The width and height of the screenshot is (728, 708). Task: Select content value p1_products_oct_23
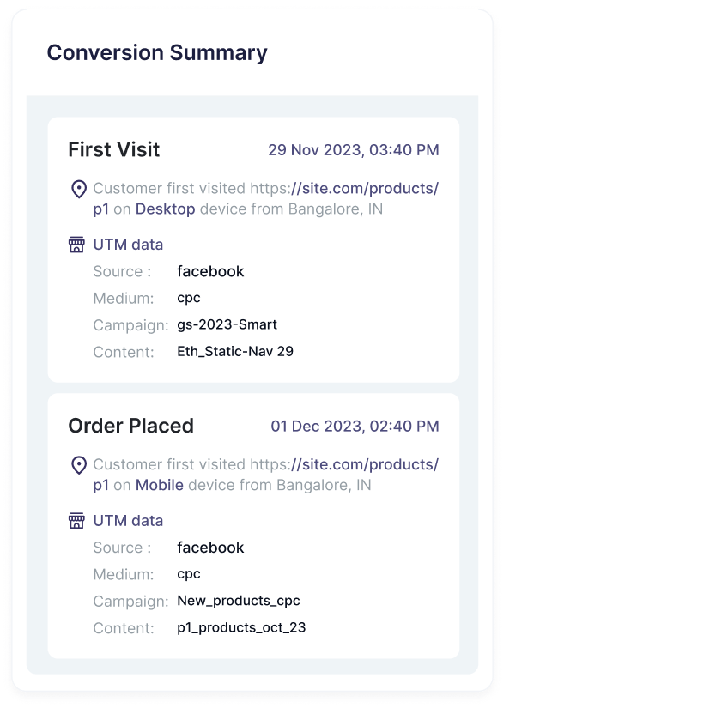tap(241, 627)
